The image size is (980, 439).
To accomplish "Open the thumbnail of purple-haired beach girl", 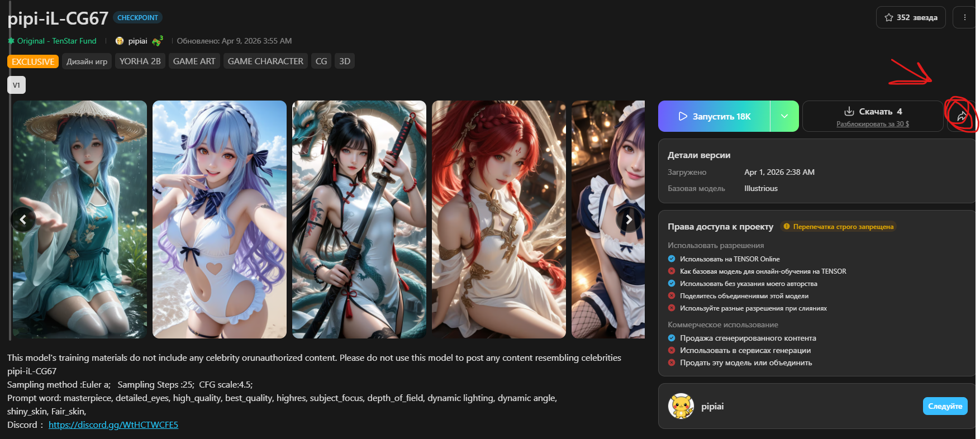I will click(x=220, y=219).
